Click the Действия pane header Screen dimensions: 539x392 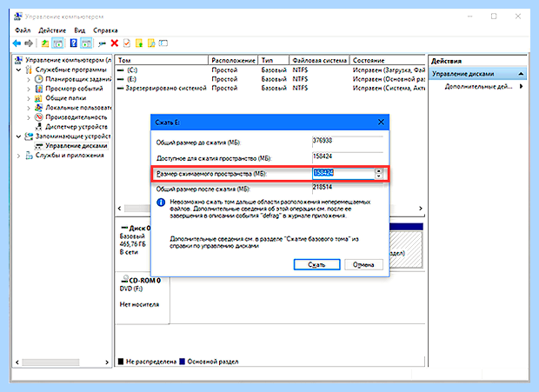446,61
